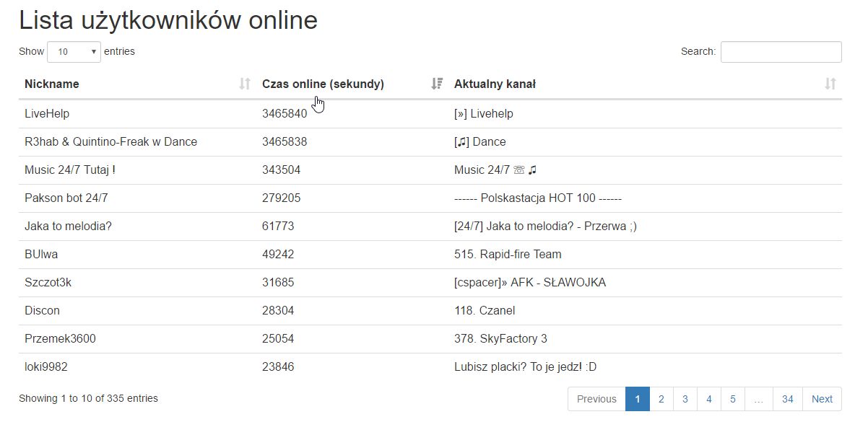This screenshot has height=422, width=868.
Task: Jump to page 4 in pagination
Action: (709, 399)
